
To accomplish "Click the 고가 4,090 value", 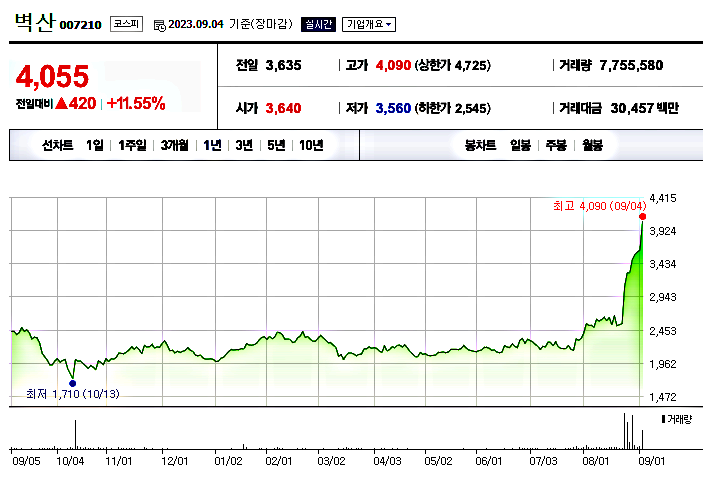I will [393, 65].
